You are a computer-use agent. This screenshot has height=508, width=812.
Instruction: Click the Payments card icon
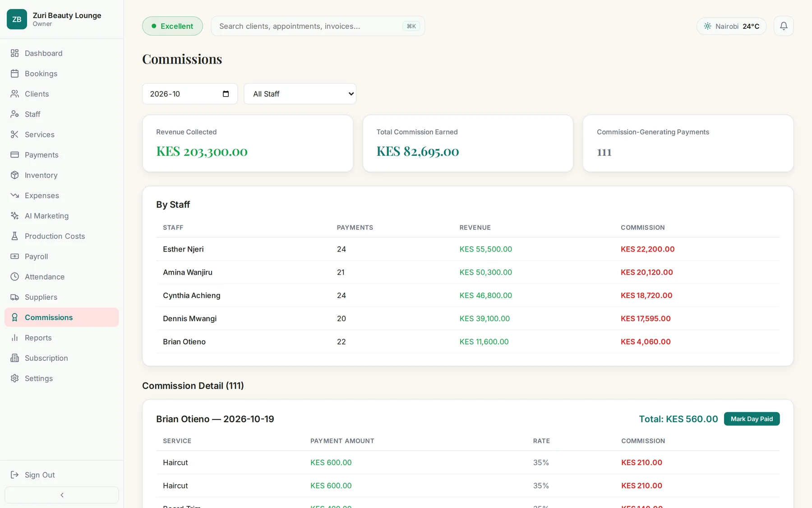pyautogui.click(x=15, y=155)
